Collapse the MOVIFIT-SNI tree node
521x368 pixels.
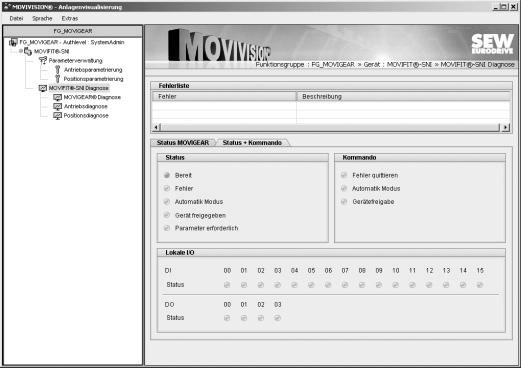20,51
